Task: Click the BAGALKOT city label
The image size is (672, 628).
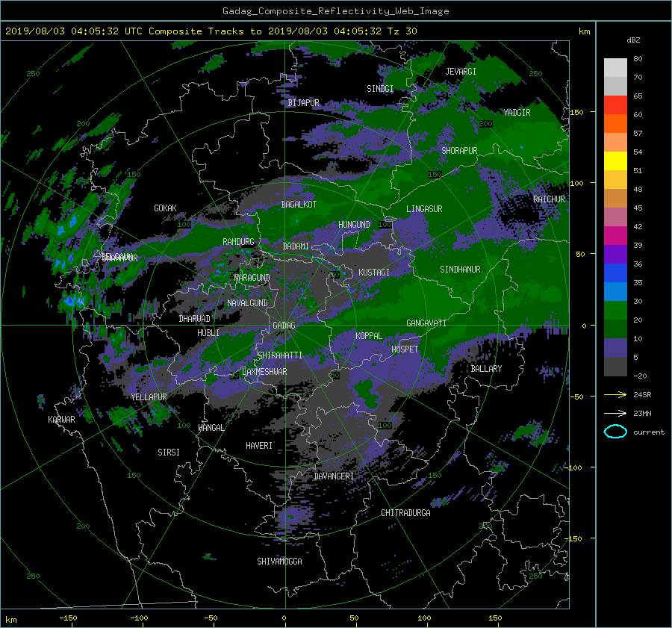Action: pyautogui.click(x=299, y=205)
